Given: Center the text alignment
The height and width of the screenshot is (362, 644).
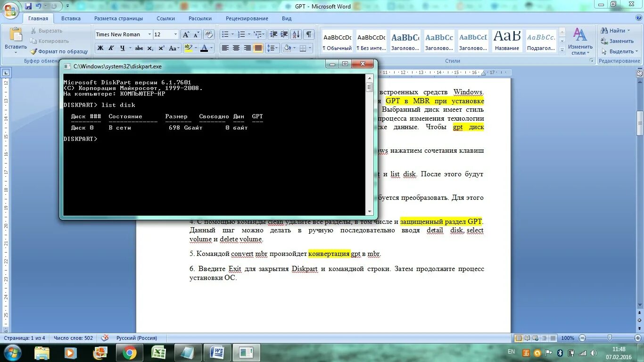Looking at the screenshot, I should coord(236,48).
